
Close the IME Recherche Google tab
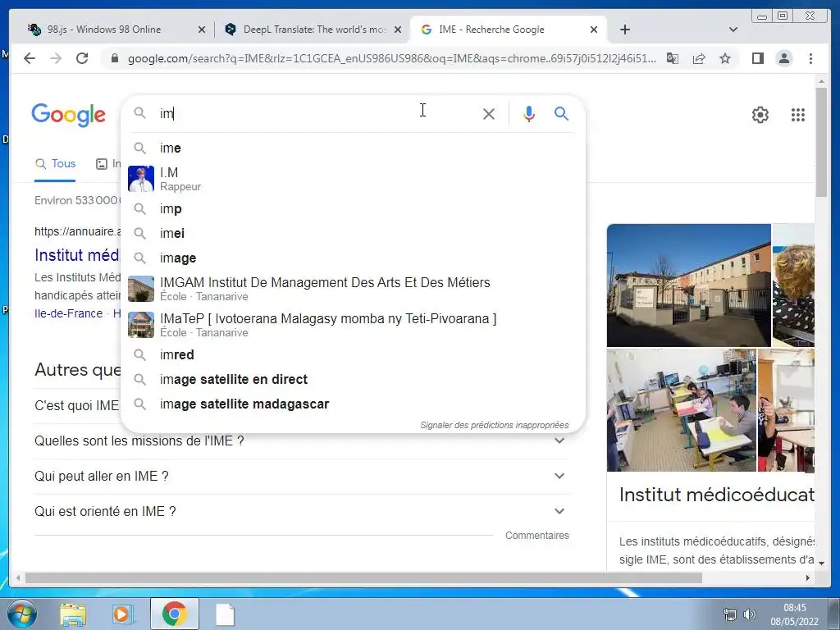[x=594, y=30]
